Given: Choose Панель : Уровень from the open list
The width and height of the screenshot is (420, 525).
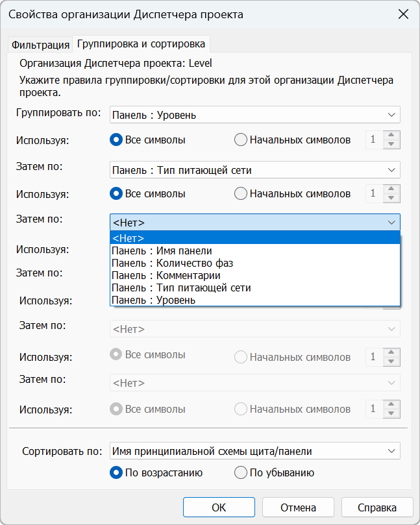Looking at the screenshot, I should [x=153, y=300].
